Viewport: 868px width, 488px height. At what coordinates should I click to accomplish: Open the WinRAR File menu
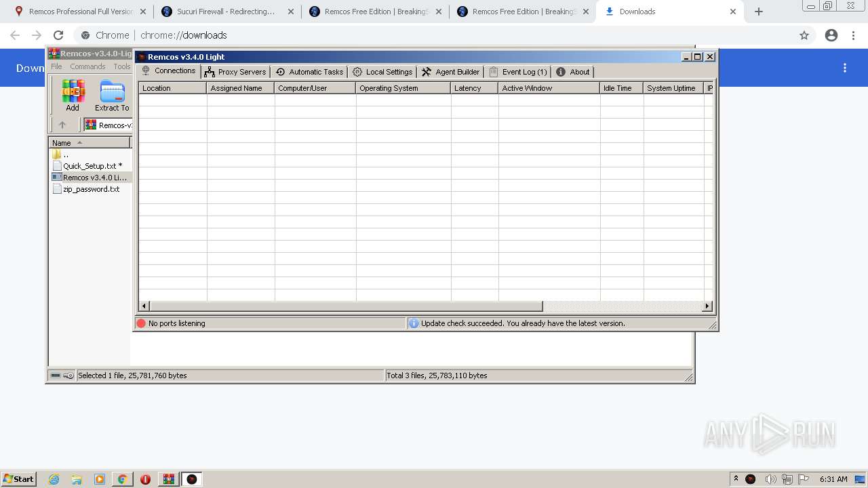tap(56, 66)
